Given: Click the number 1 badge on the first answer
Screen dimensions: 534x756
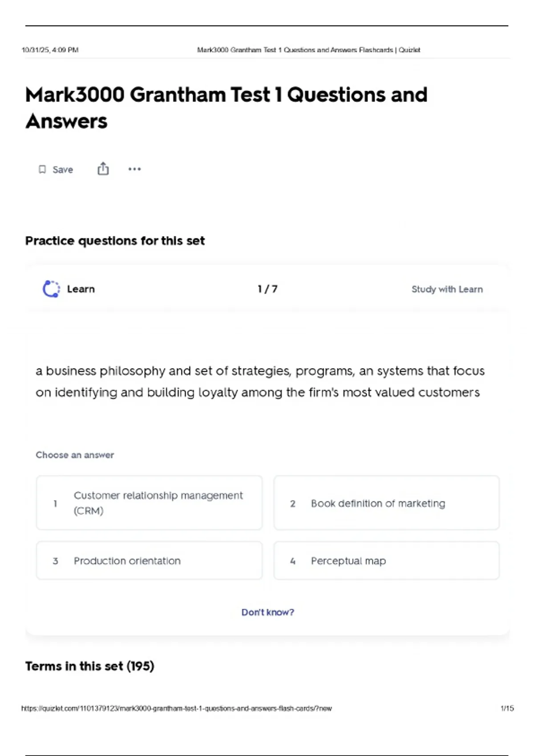Looking at the screenshot, I should tap(55, 503).
